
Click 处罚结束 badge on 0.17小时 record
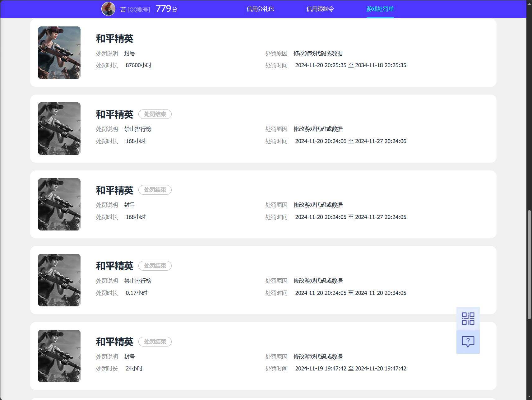click(155, 266)
